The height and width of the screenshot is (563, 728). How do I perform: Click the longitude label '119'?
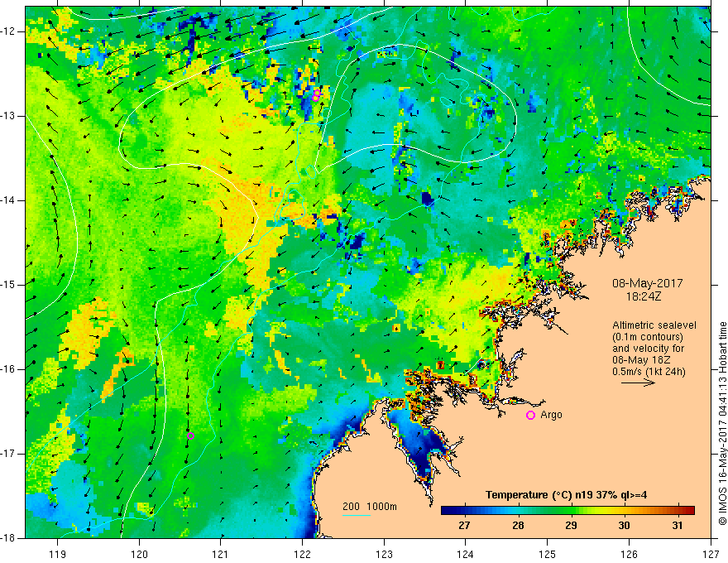click(x=58, y=555)
